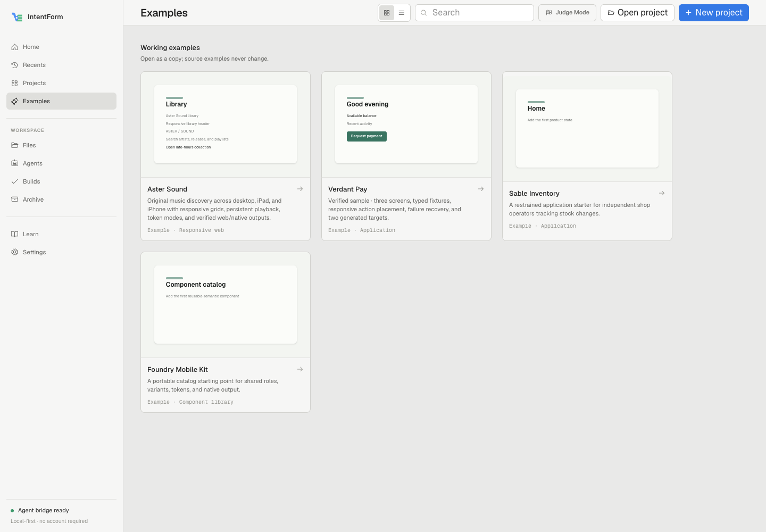Open the Component catalog preview thumbnail
Screen dimensions: 766x532
tap(226, 304)
